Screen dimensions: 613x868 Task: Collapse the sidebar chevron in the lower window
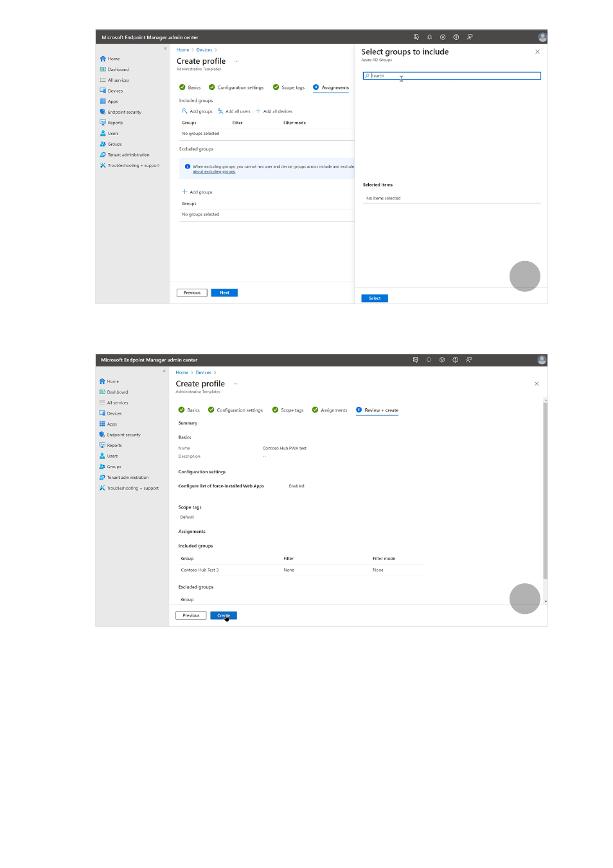point(164,371)
